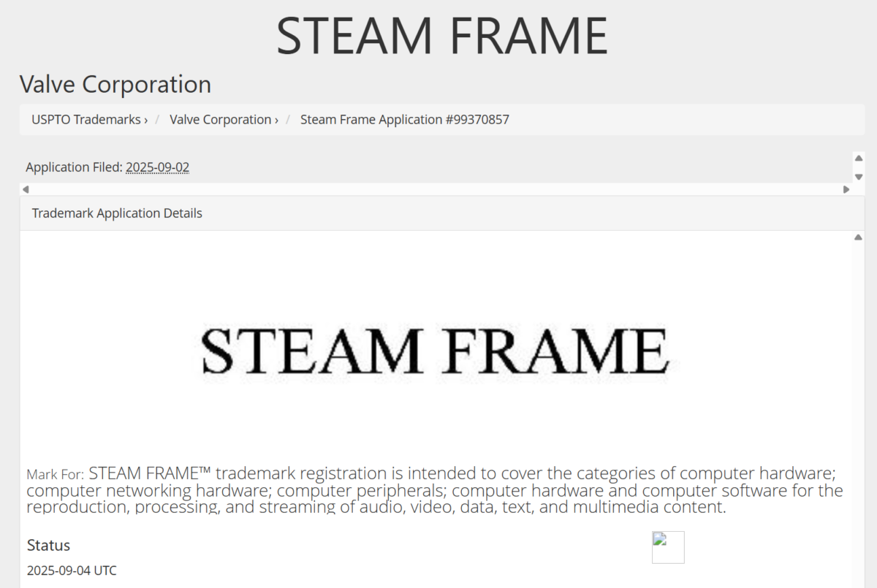Click the horizontal scrollbar track below the filing date
Screen dimensions: 877x588
(438, 189)
